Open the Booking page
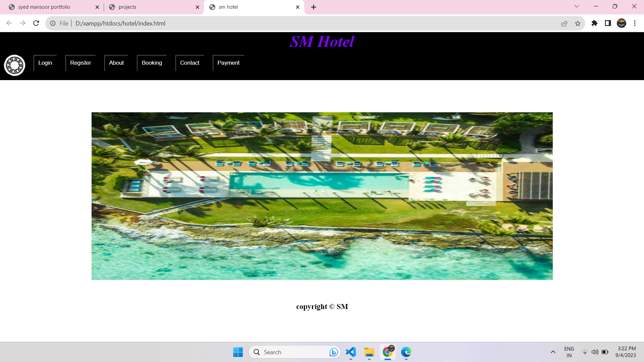The width and height of the screenshot is (644, 362). click(152, 63)
